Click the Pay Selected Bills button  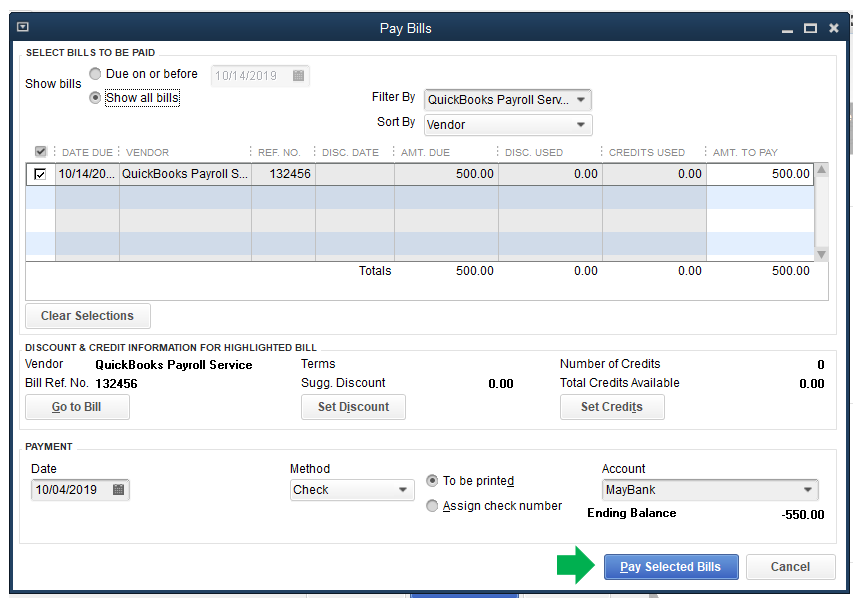tap(670, 567)
